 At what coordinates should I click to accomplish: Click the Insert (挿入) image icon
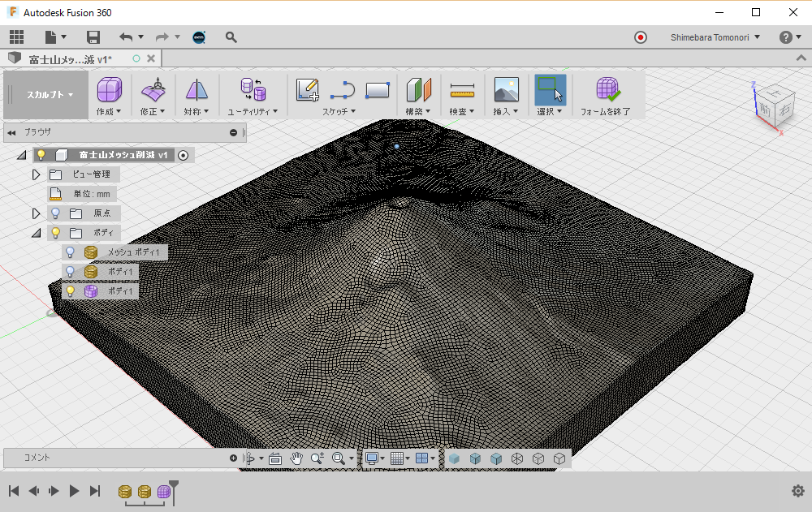(x=506, y=89)
